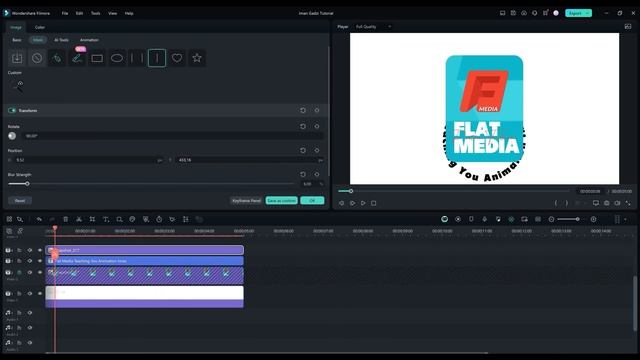Choose the rectangle mask shape
640x360 pixels.
point(97,58)
